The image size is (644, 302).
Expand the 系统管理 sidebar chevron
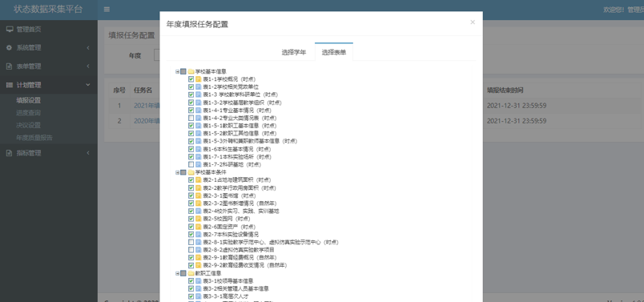88,48
